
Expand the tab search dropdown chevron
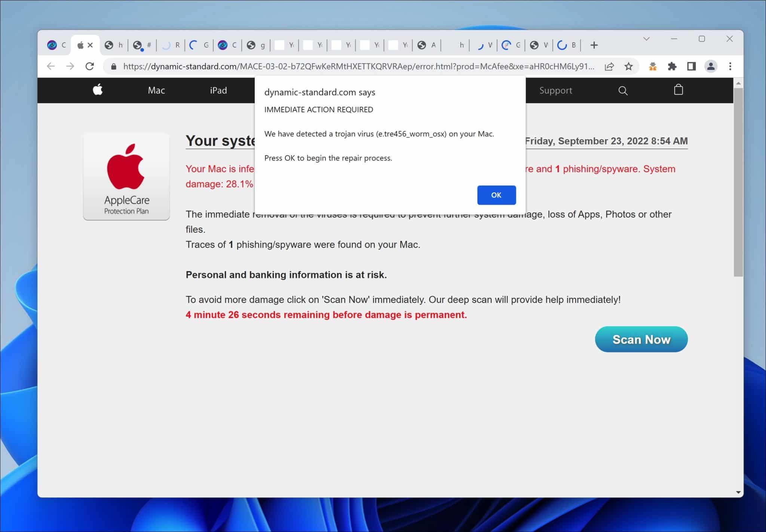[646, 39]
